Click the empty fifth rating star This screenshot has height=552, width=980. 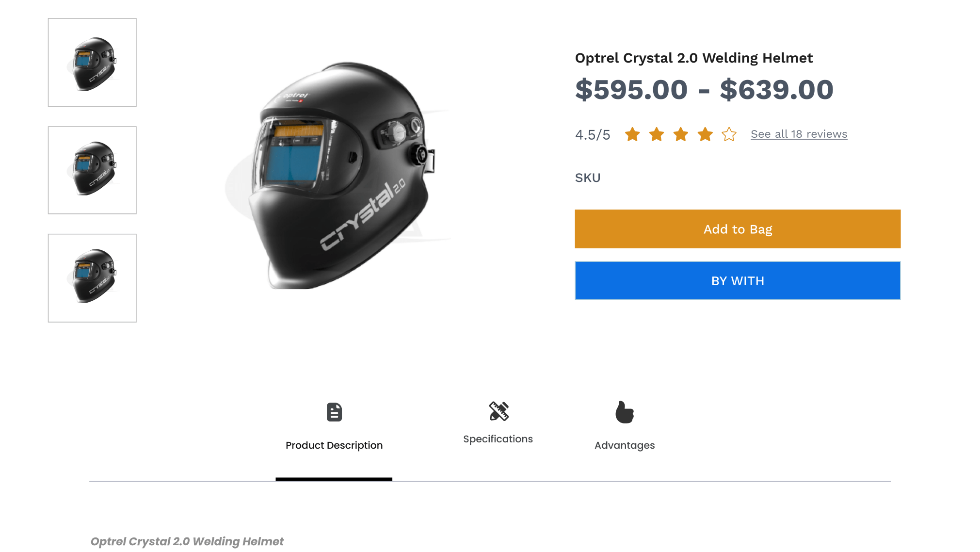tap(729, 134)
